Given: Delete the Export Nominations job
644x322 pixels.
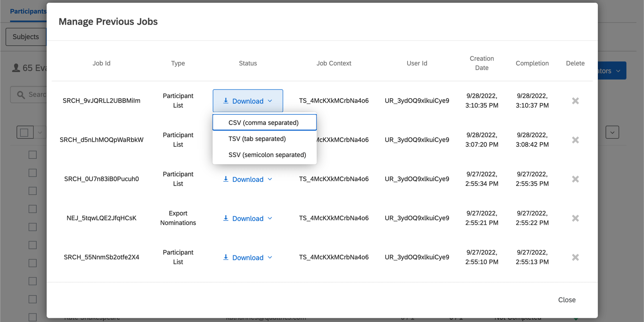Looking at the screenshot, I should (575, 218).
